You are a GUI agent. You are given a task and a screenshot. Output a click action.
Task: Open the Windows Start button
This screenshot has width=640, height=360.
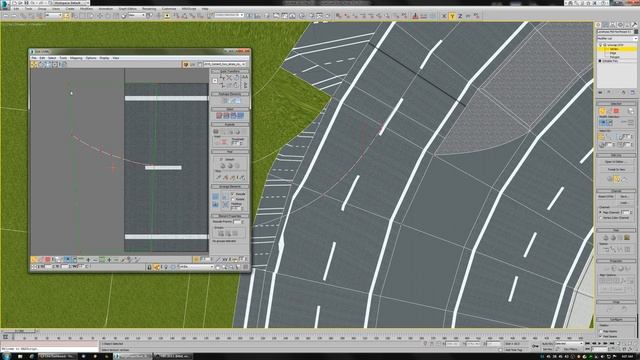[6, 356]
